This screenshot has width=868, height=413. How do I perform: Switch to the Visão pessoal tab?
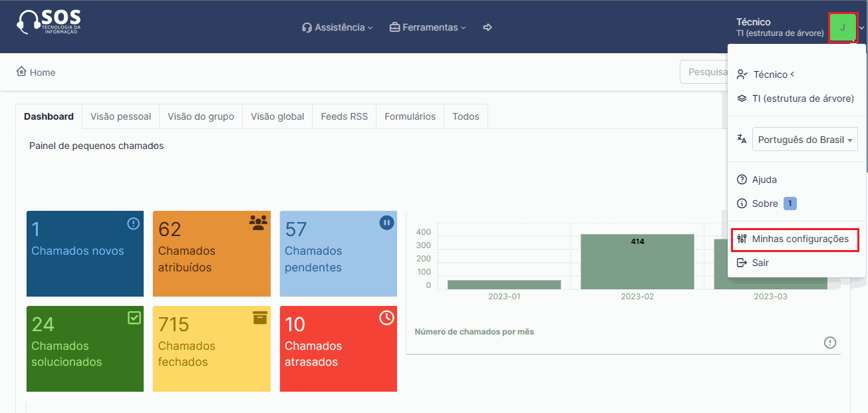[120, 116]
